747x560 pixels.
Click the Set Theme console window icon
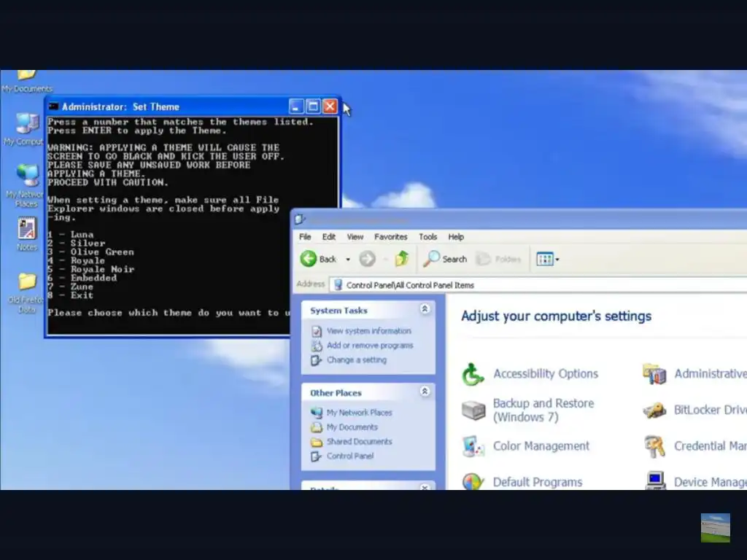pyautogui.click(x=54, y=106)
